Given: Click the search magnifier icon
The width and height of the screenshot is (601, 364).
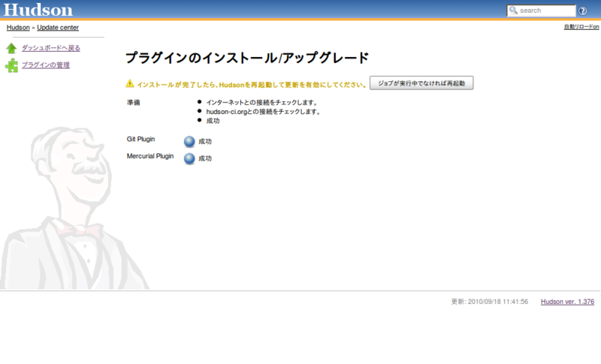Looking at the screenshot, I should tap(513, 11).
